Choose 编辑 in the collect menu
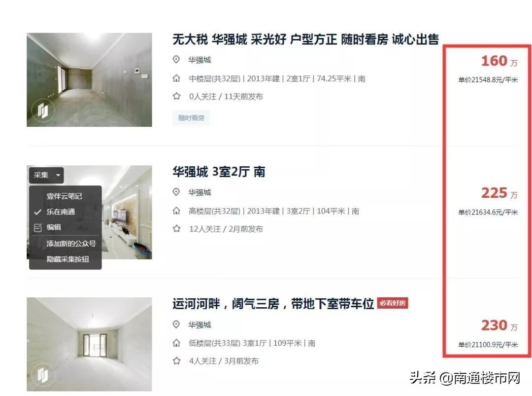Screen dimensions: 532x396 (66, 227)
